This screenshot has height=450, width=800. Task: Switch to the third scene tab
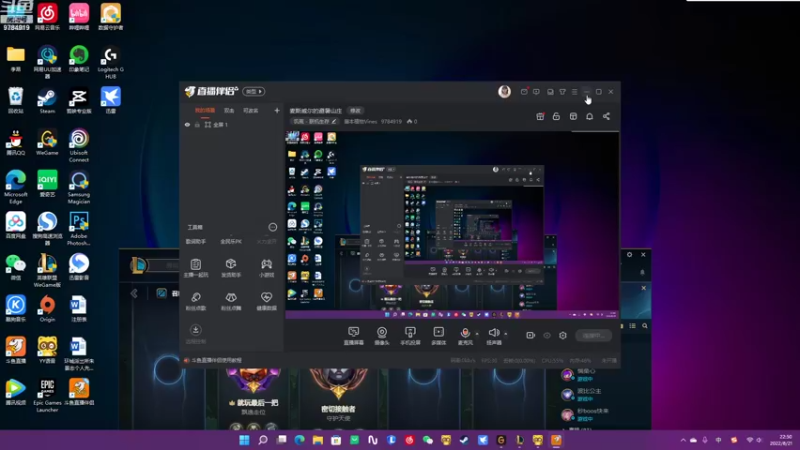[x=251, y=110]
